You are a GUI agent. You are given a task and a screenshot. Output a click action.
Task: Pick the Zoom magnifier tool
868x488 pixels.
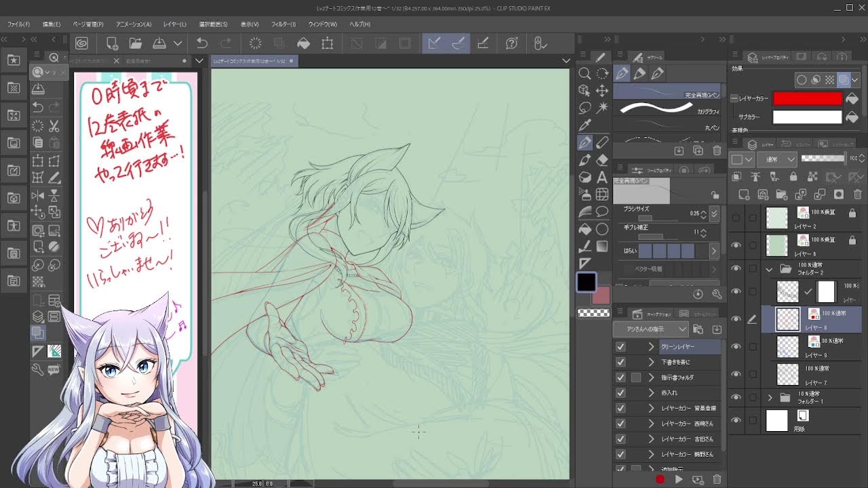coord(585,73)
